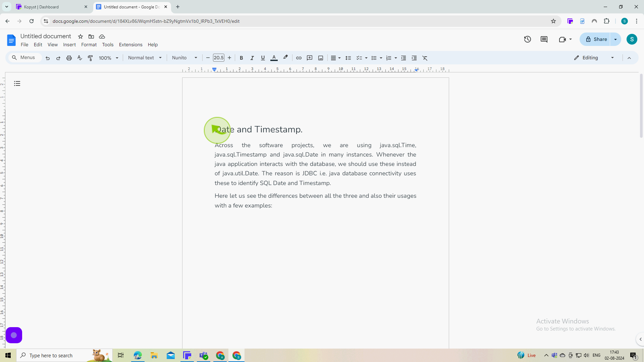Toggle collapse the top toolbar
This screenshot has width=644, height=362.
pyautogui.click(x=630, y=58)
